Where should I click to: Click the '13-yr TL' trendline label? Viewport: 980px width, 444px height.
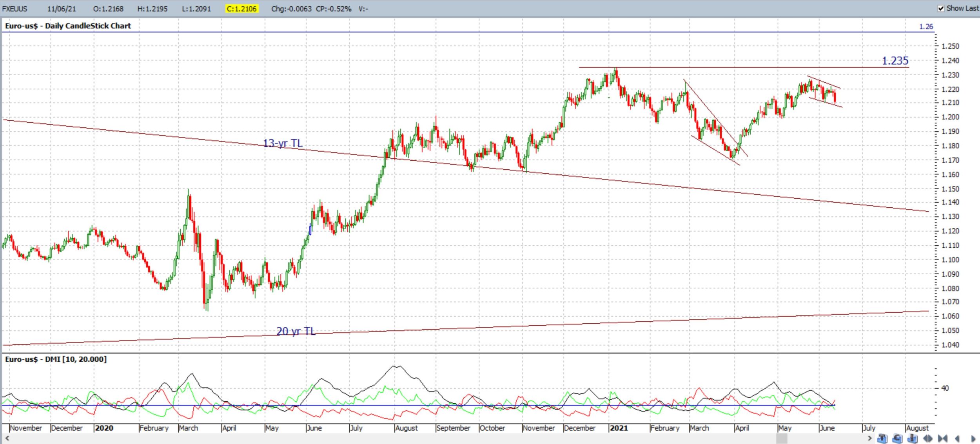[x=283, y=143]
